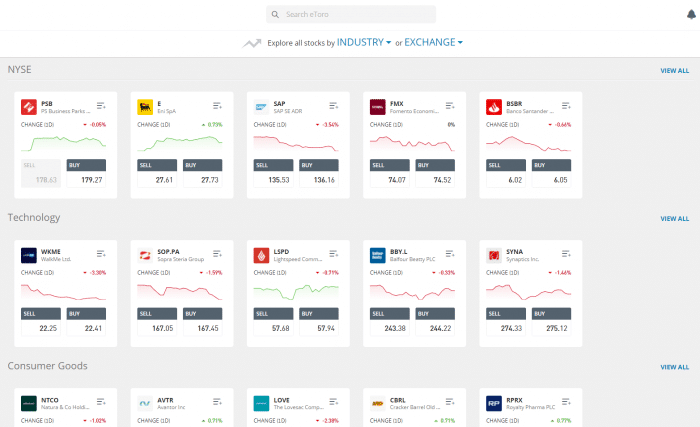Open the EXCHANGE dropdown

click(x=433, y=42)
